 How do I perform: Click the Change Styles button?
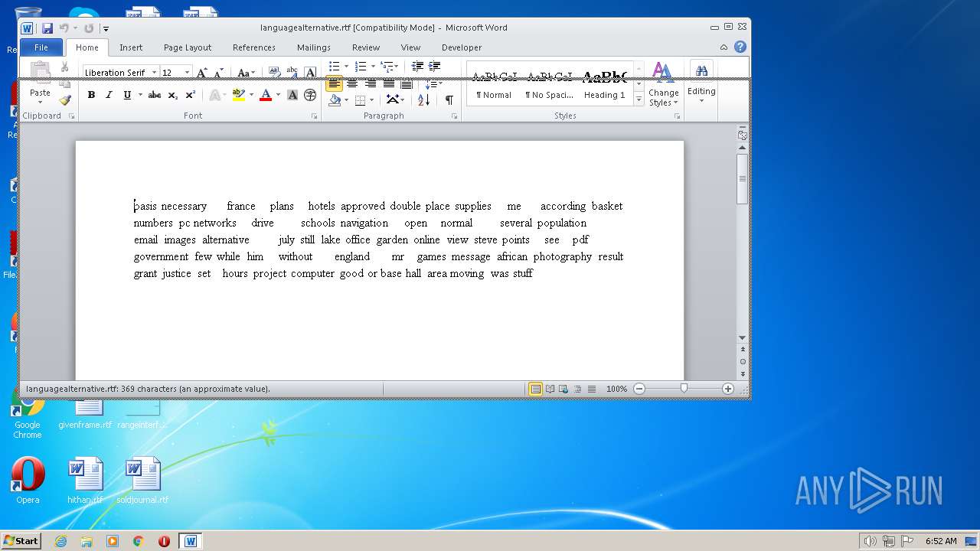663,84
